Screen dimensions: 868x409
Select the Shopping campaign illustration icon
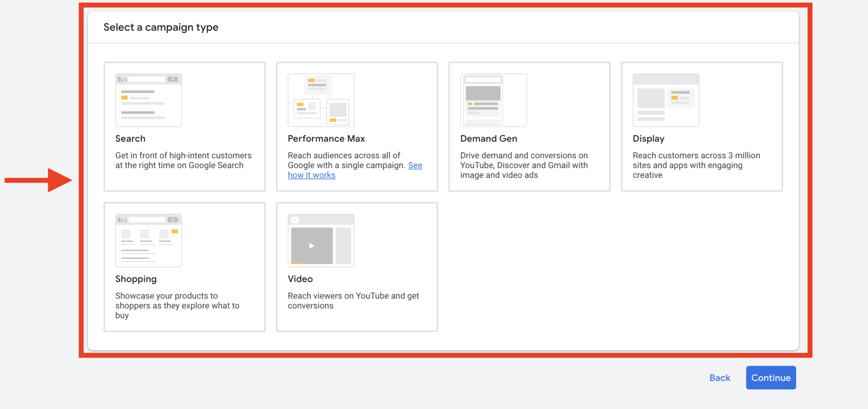click(x=148, y=240)
